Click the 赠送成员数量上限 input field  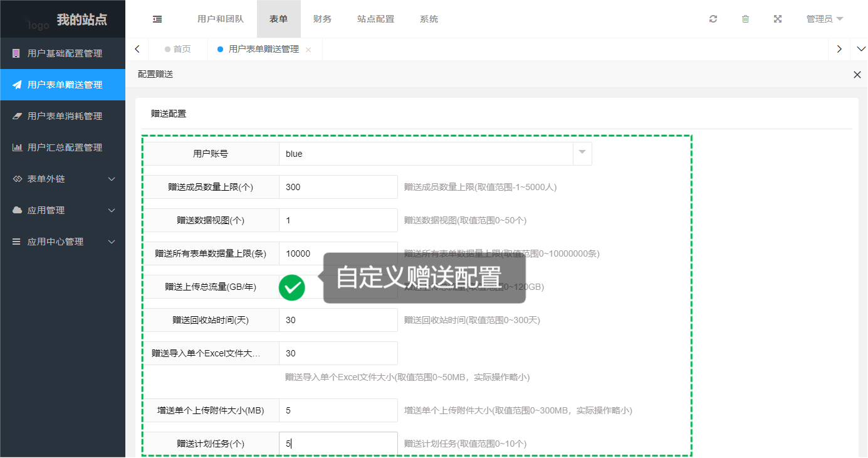point(338,187)
